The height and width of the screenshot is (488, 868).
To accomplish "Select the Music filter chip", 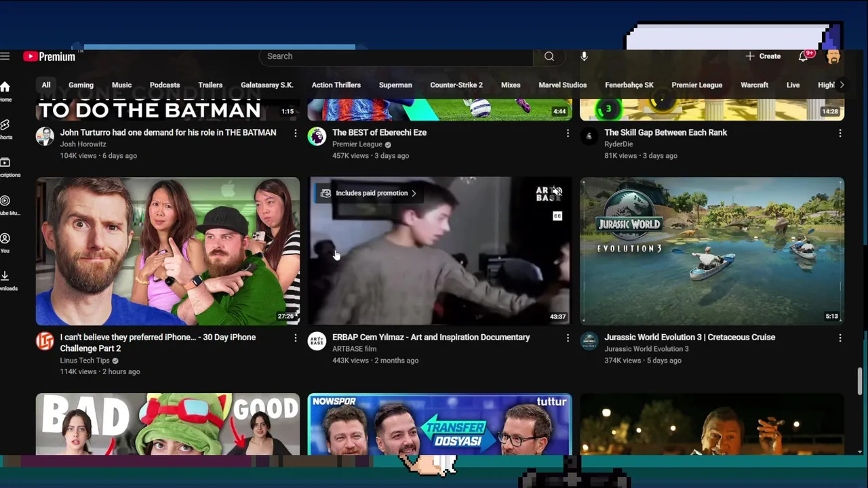I will pos(121,85).
